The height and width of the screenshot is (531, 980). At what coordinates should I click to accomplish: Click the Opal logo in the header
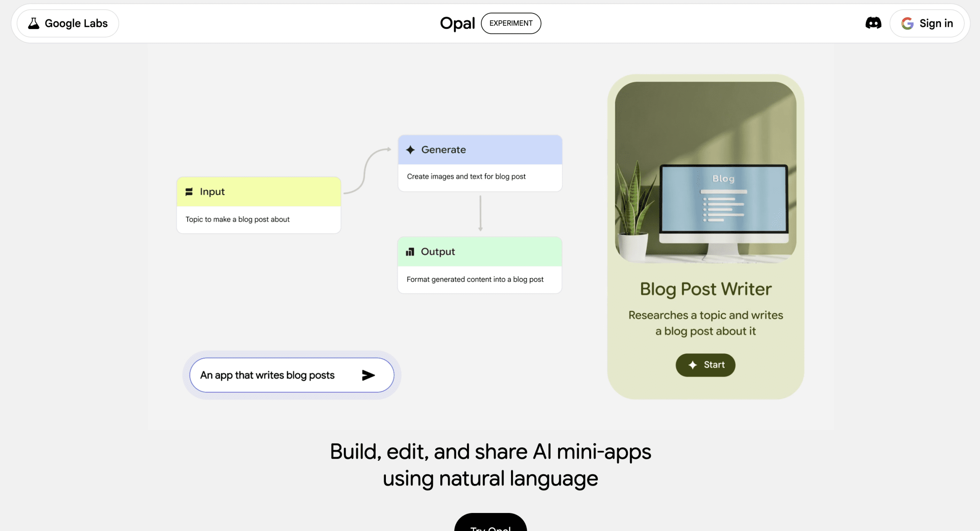457,23
